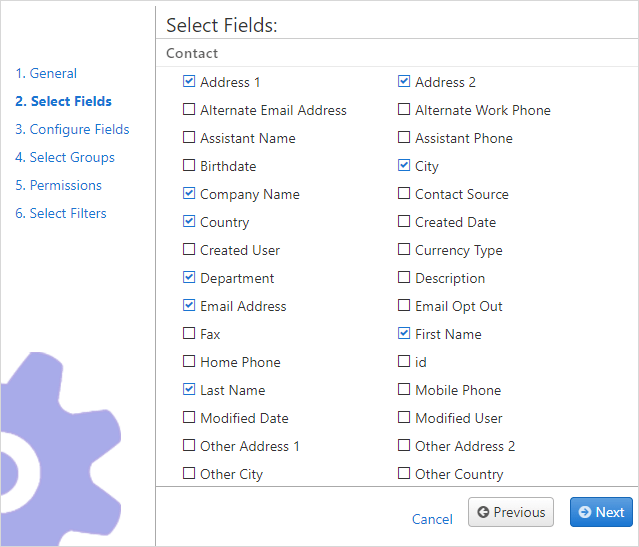Navigate to step 6. Select Filters
639x547 pixels.
61,213
